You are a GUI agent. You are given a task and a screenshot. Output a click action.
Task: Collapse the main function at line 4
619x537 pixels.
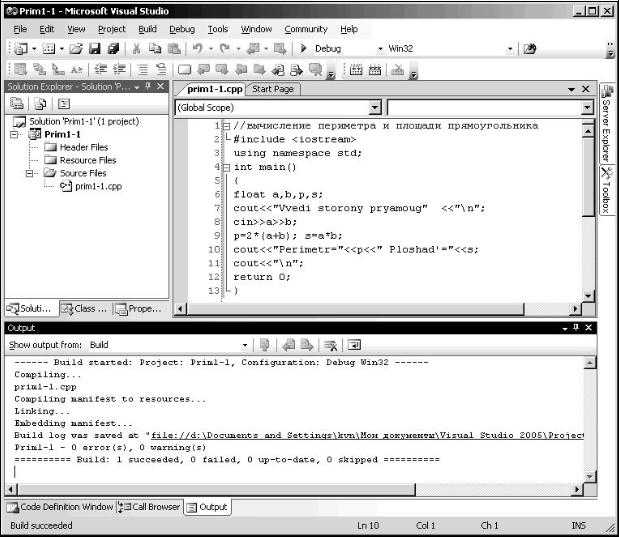tap(227, 167)
